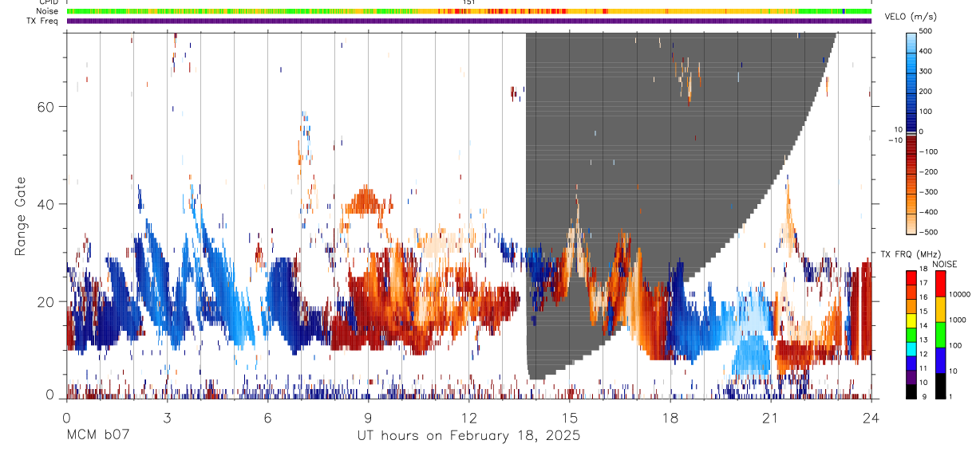Click the 11 label on TX FRQ legend

[922, 369]
